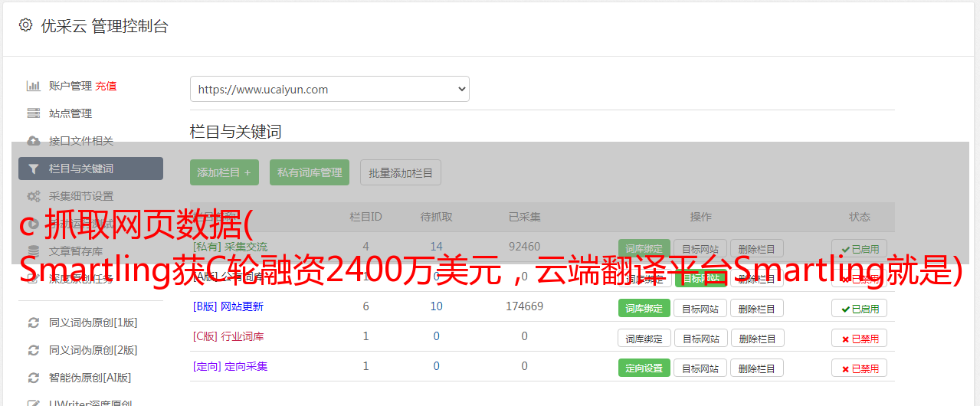Viewport: 980px width, 406px height.
Task: Click 目标网站 in the 网站更新 row
Action: click(x=700, y=308)
